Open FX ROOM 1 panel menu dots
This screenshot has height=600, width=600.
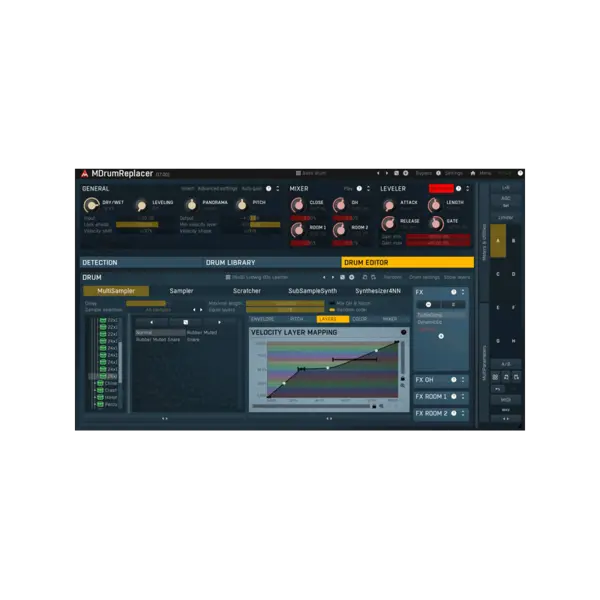point(463,396)
